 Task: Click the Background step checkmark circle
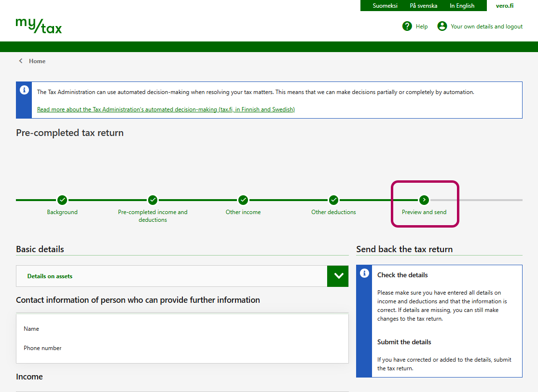pos(62,200)
